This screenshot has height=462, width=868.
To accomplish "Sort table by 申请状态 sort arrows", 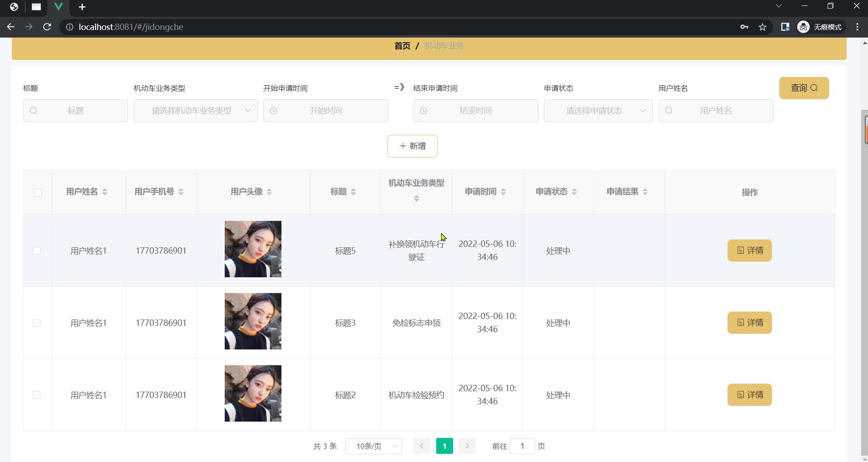I will [x=574, y=192].
